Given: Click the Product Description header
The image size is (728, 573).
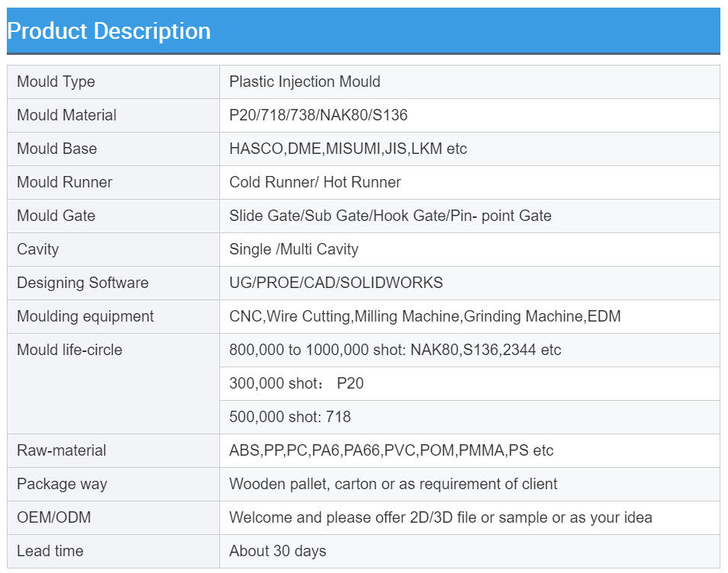Looking at the screenshot, I should (x=109, y=31).
